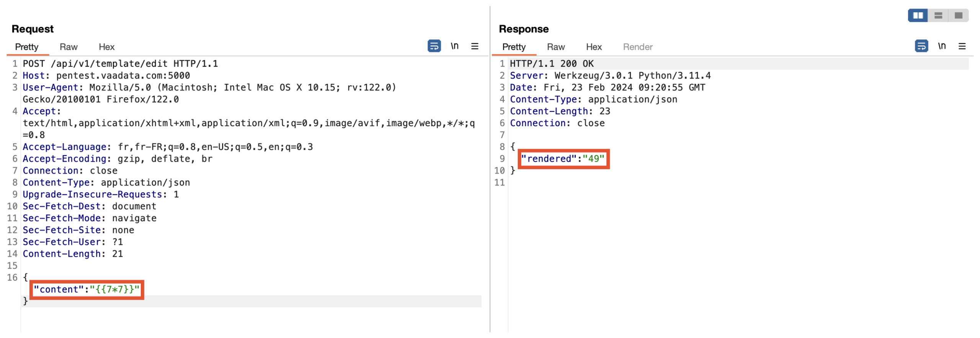Select the Hex tab in Request panel
This screenshot has height=338, width=980.
pyautogui.click(x=106, y=47)
